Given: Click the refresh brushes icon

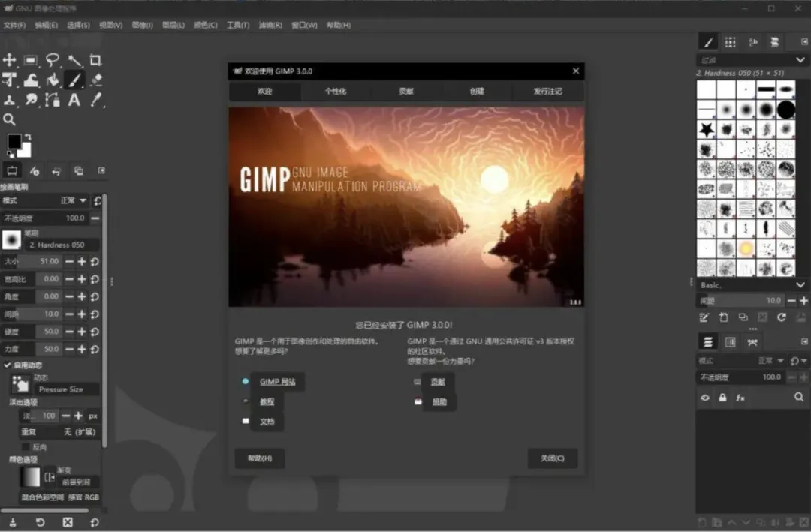Looking at the screenshot, I should coord(782,317).
